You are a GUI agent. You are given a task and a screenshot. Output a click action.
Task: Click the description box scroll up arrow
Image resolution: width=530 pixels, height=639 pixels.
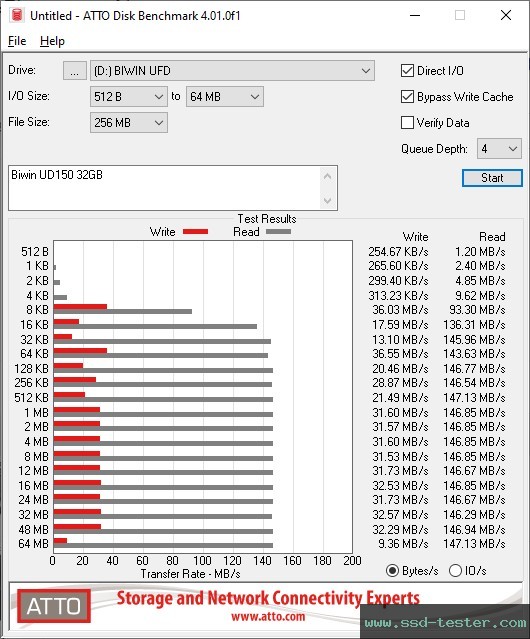(x=328, y=176)
